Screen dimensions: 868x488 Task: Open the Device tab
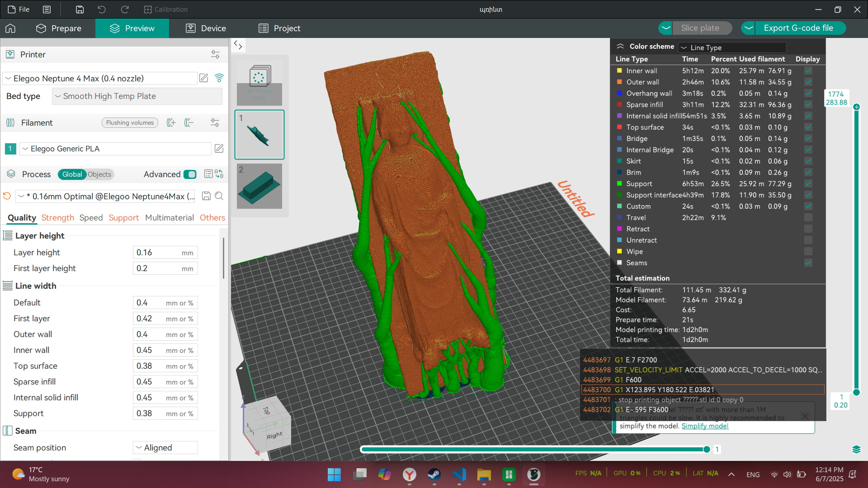[x=206, y=28]
